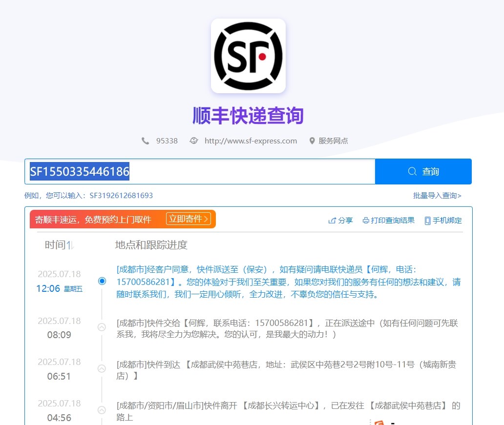504x425 pixels.
Task: Click the timeline marker for 04:56 entry
Action: click(102, 410)
